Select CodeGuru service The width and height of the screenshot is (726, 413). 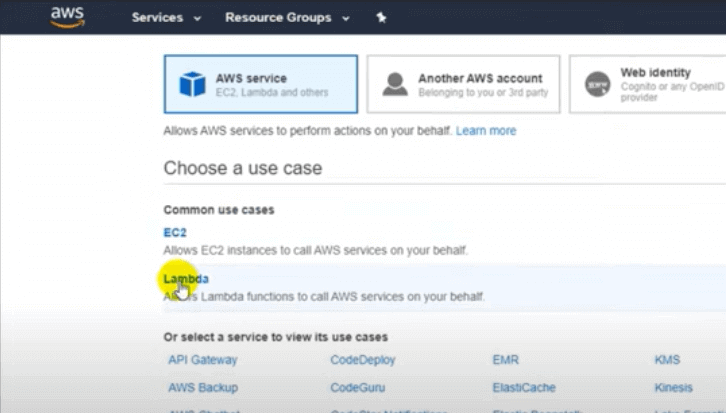tap(357, 388)
